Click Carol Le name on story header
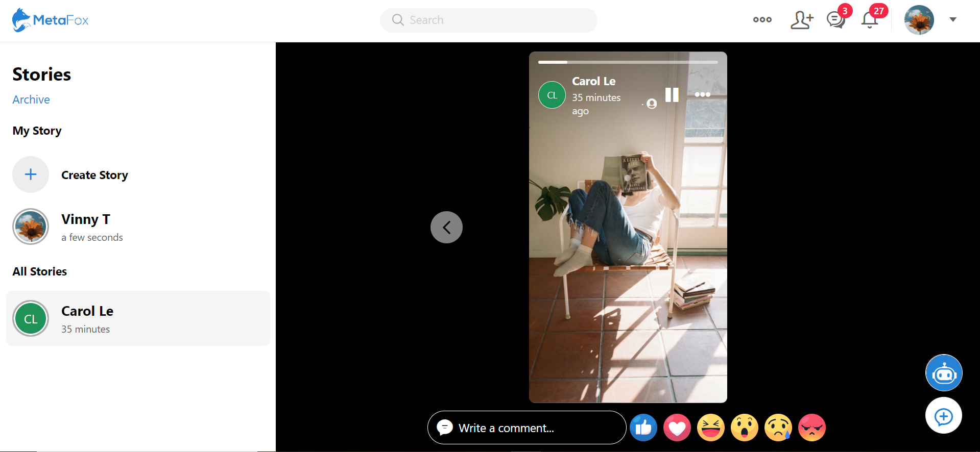980x452 pixels. [593, 81]
